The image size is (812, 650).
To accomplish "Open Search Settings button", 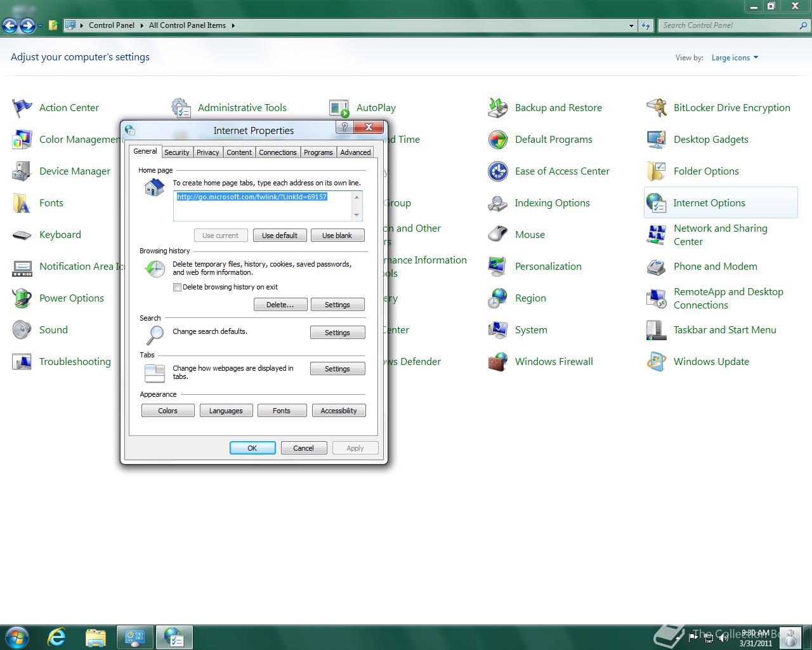I will click(337, 333).
